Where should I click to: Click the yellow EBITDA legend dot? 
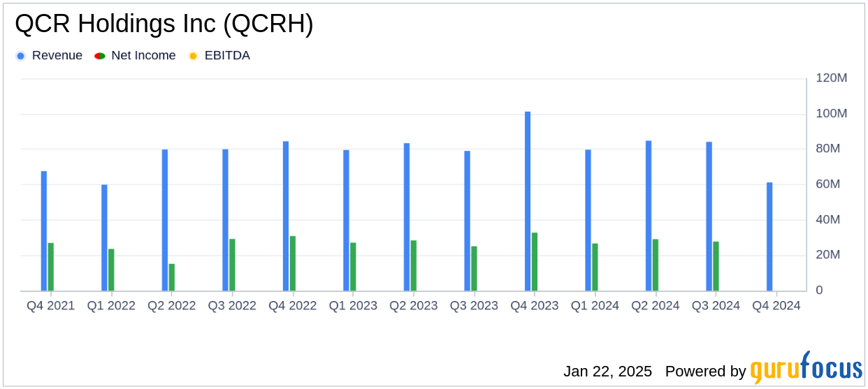tap(193, 56)
